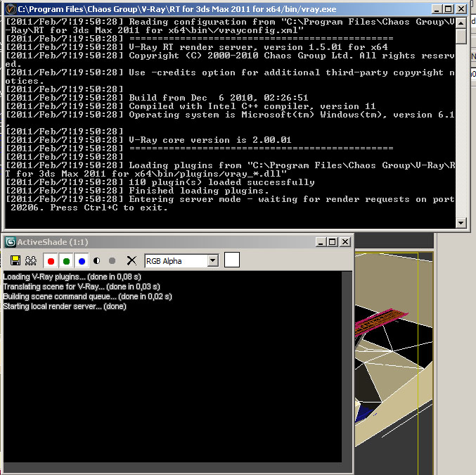Image resolution: width=476 pixels, height=475 pixels.
Task: Clear the ActiveShade image with X
Action: (131, 261)
